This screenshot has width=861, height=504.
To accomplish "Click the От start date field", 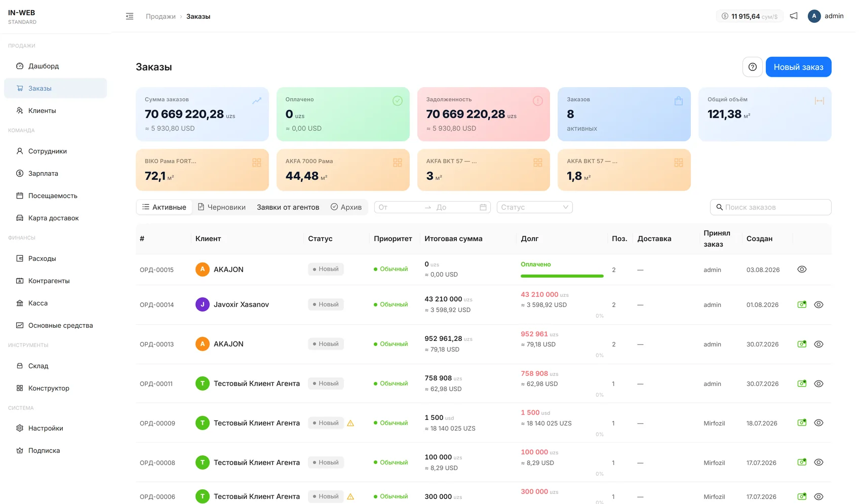I will pyautogui.click(x=399, y=207).
